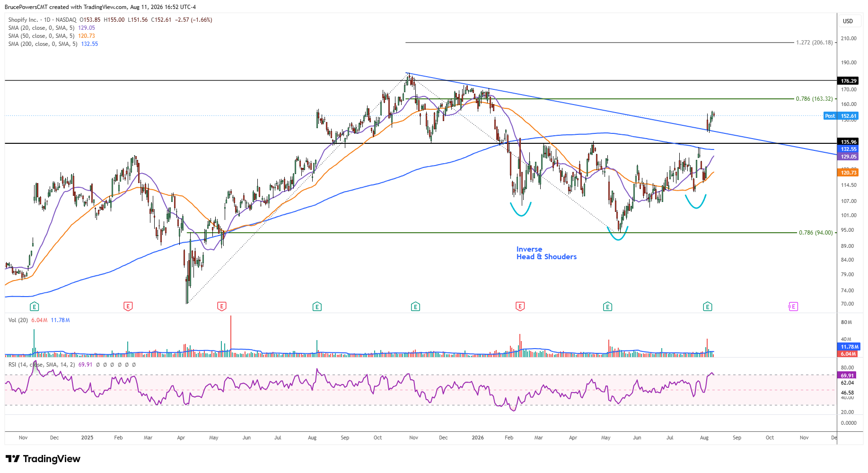Open the purple upcoming earnings marker
This screenshot has height=473, width=868.
[793, 307]
